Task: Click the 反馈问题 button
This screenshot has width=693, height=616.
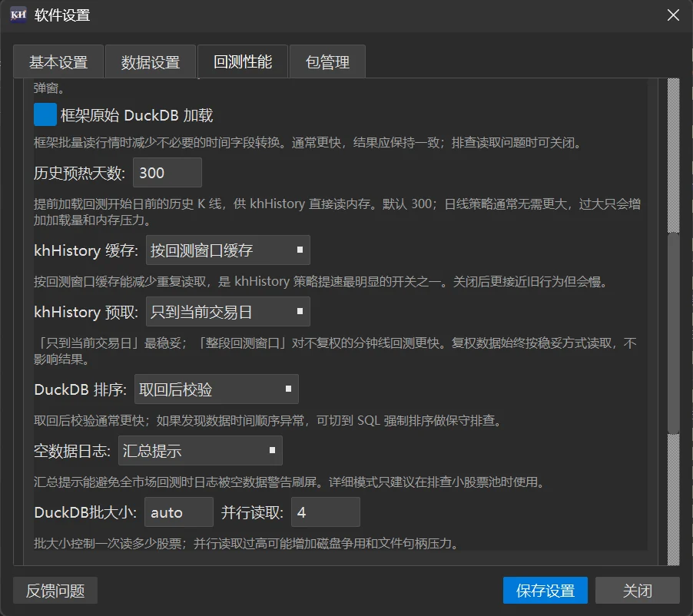Action: (55, 591)
